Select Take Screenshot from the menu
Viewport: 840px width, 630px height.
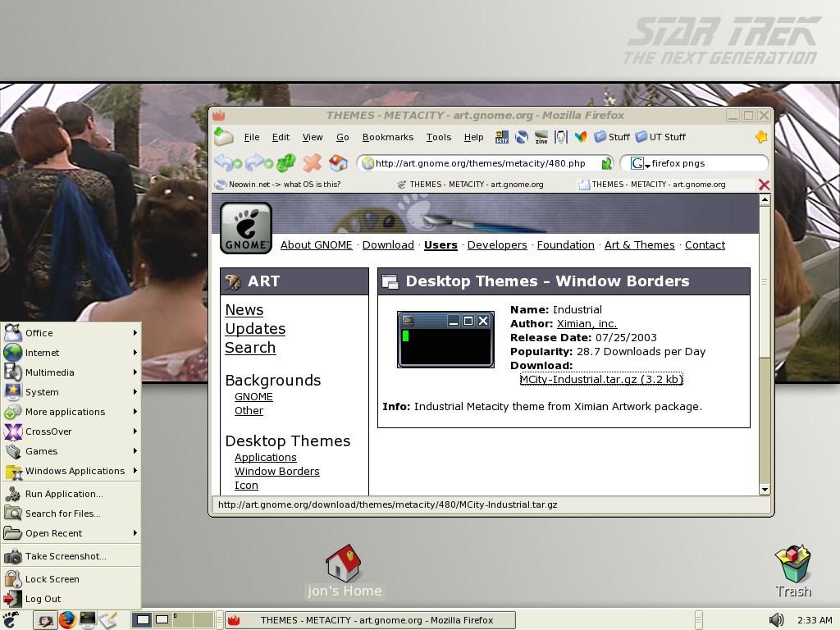click(x=66, y=556)
